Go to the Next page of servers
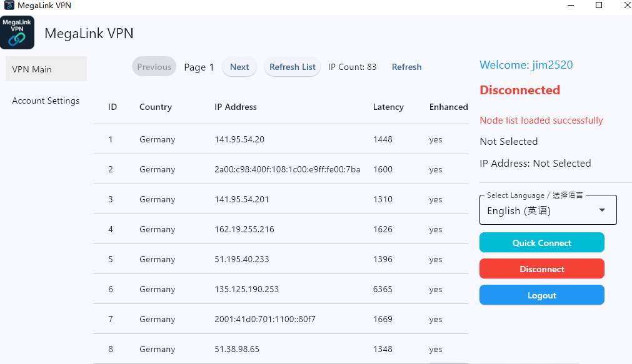632x364 pixels. tap(239, 66)
